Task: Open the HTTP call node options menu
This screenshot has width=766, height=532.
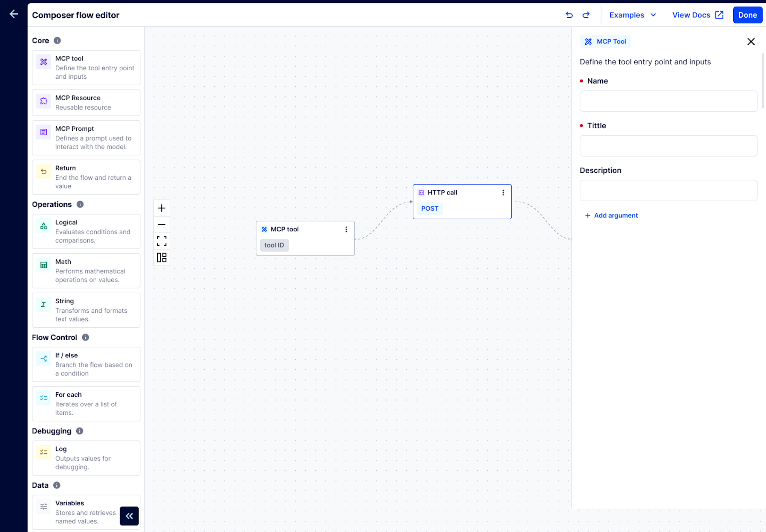Action: click(x=503, y=192)
